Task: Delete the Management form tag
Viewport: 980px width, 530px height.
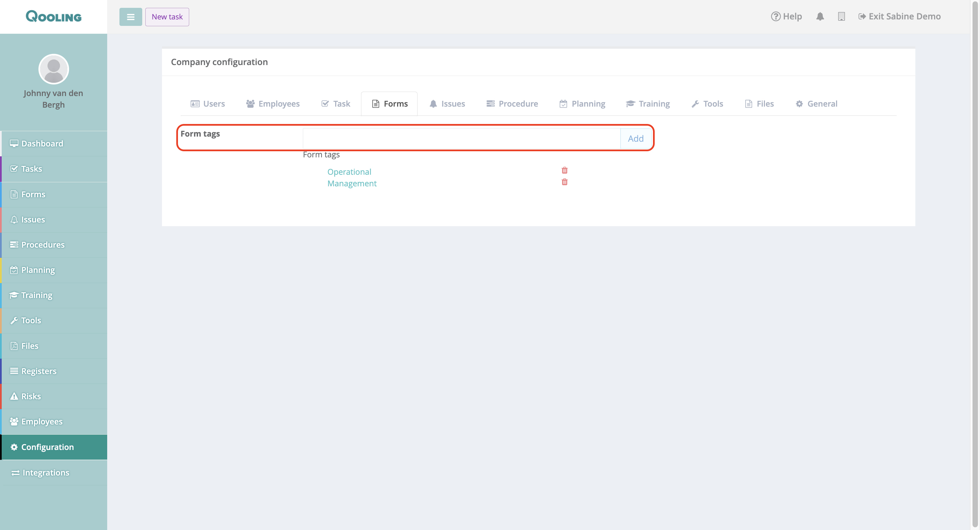Action: coord(565,182)
